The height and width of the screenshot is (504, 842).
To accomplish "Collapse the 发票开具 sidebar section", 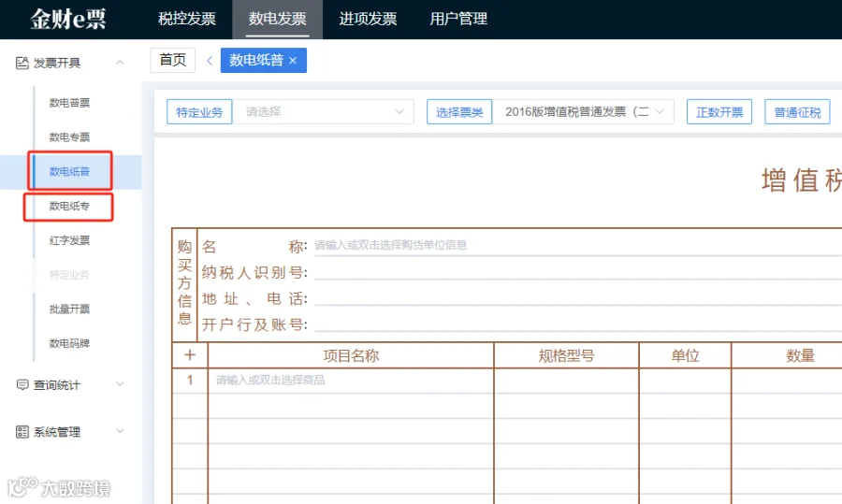I will [120, 63].
